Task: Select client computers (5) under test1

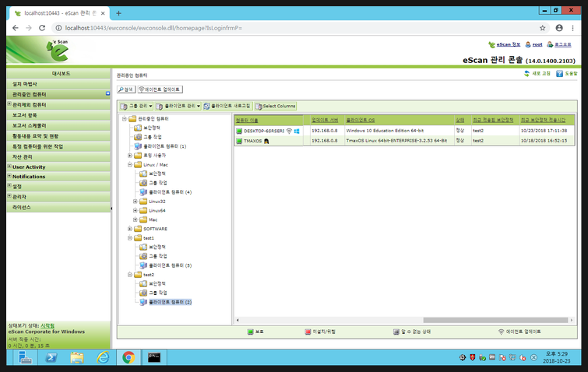Action: pos(170,265)
